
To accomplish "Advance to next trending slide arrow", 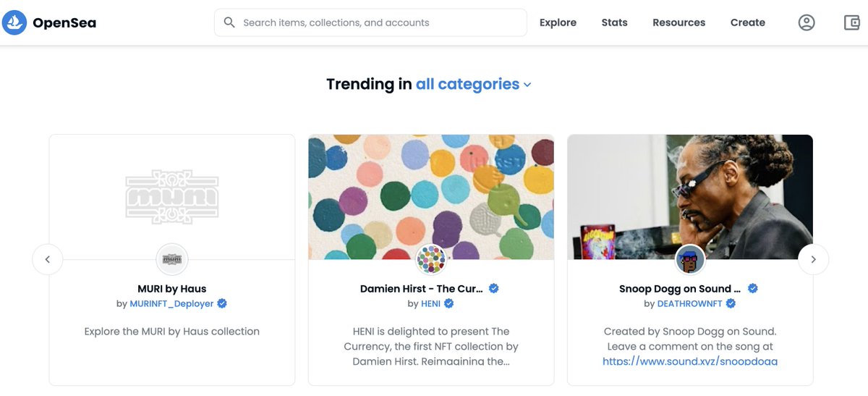I will pyautogui.click(x=813, y=259).
